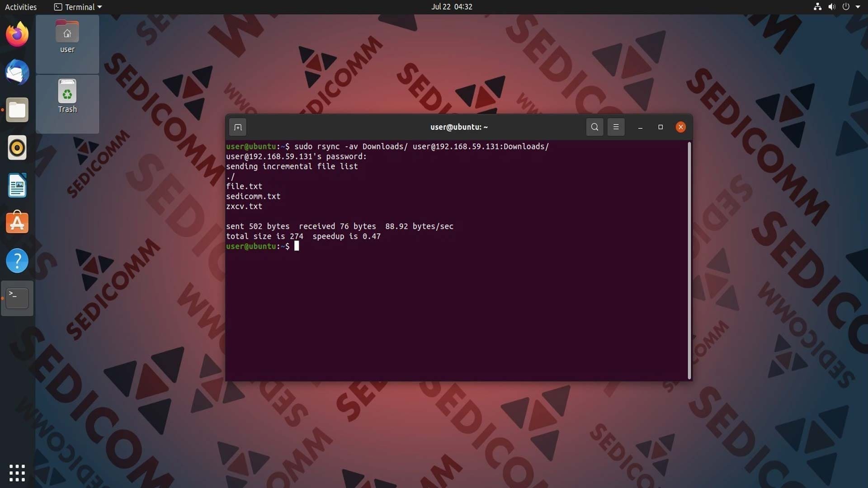868x488 pixels.
Task: Minimize the terminal window
Action: [640, 127]
